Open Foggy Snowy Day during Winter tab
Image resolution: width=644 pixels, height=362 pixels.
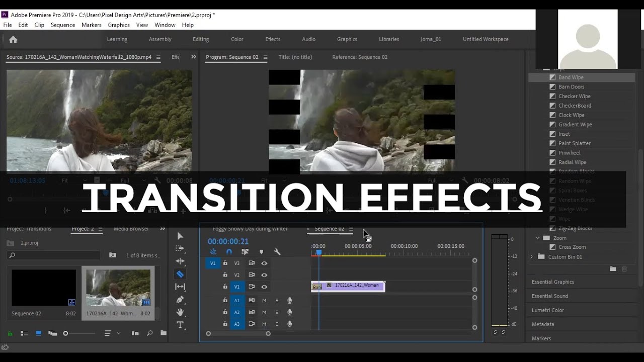[250, 229]
